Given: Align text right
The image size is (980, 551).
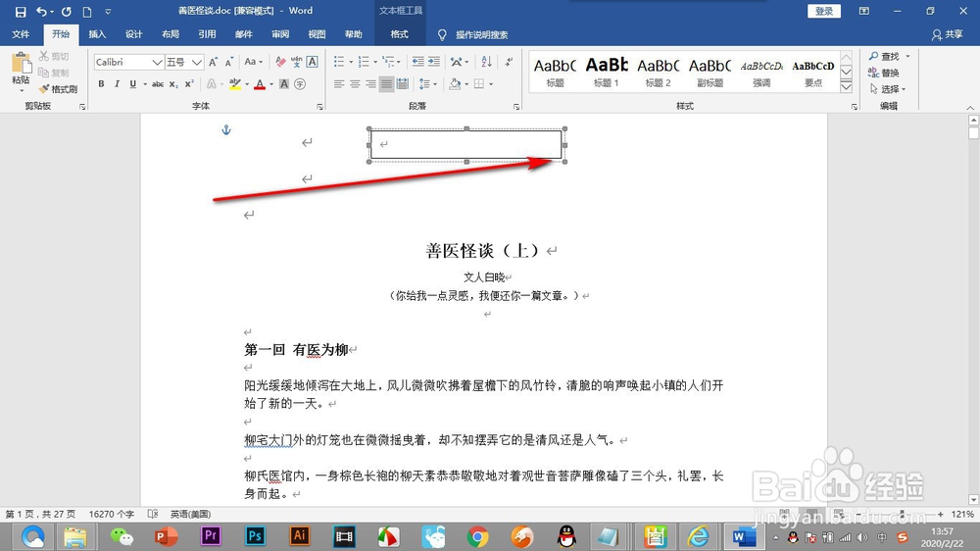Looking at the screenshot, I should (x=370, y=83).
